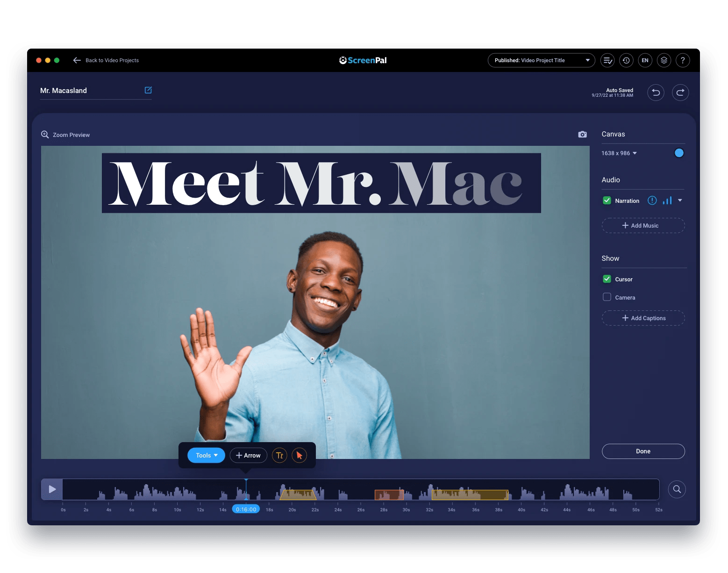Open the Published: Video Project Title dropdown
Viewport: 728px width, 573px height.
pos(541,60)
